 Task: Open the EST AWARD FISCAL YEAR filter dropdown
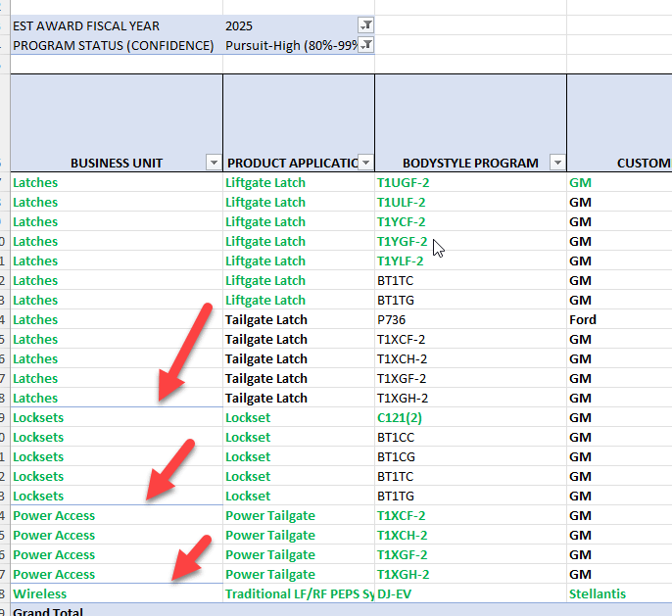365,25
